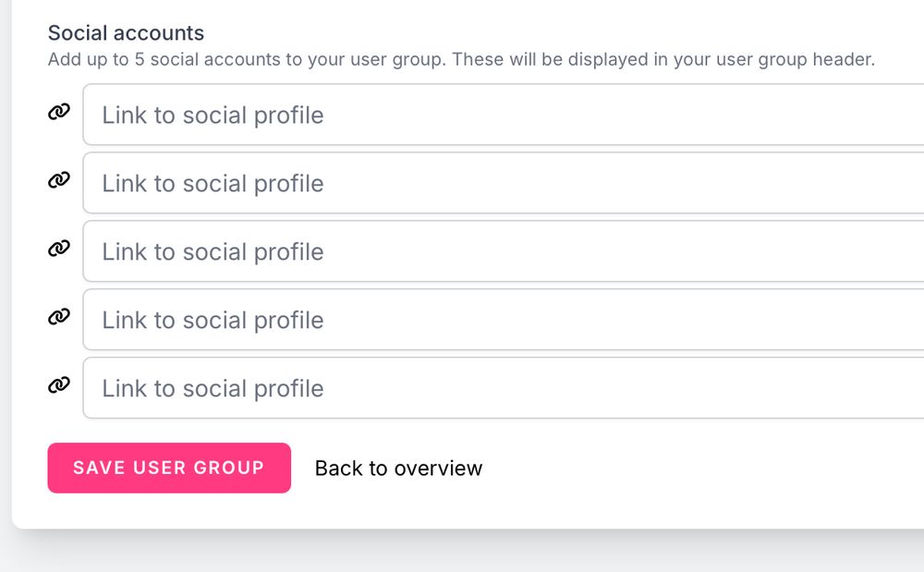Save the user group

coord(169,468)
